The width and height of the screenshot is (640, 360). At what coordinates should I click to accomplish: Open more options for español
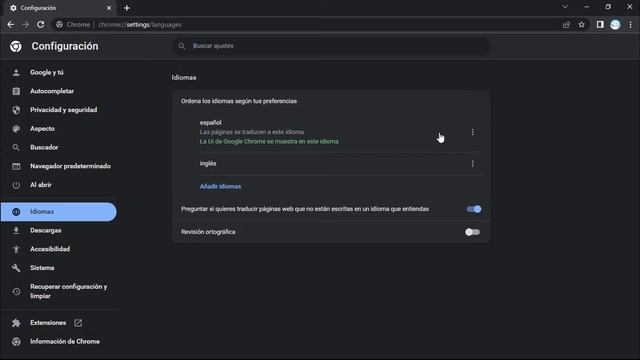click(473, 132)
